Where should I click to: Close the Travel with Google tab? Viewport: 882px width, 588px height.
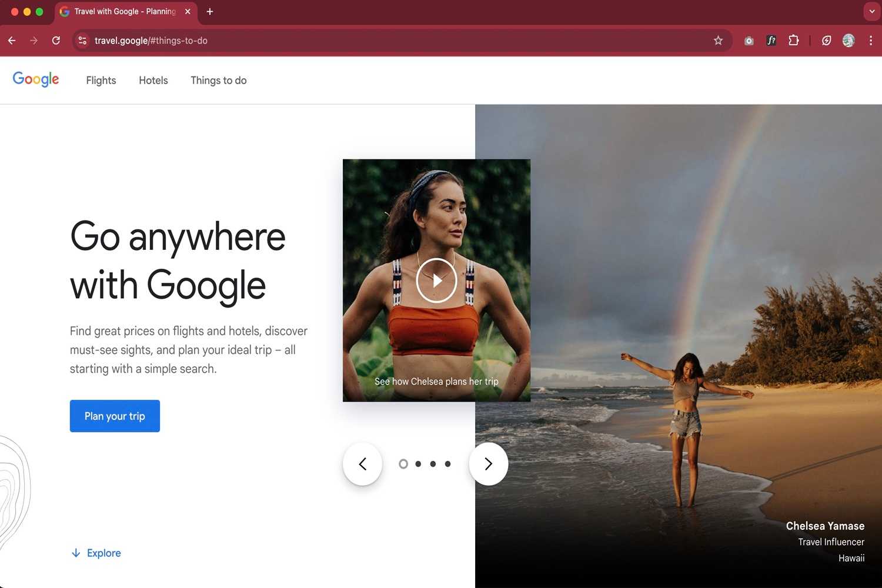point(188,11)
